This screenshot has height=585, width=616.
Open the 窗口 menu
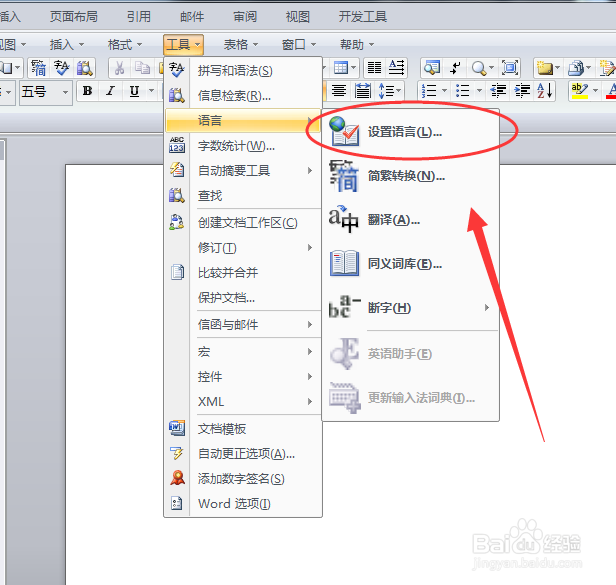(299, 44)
